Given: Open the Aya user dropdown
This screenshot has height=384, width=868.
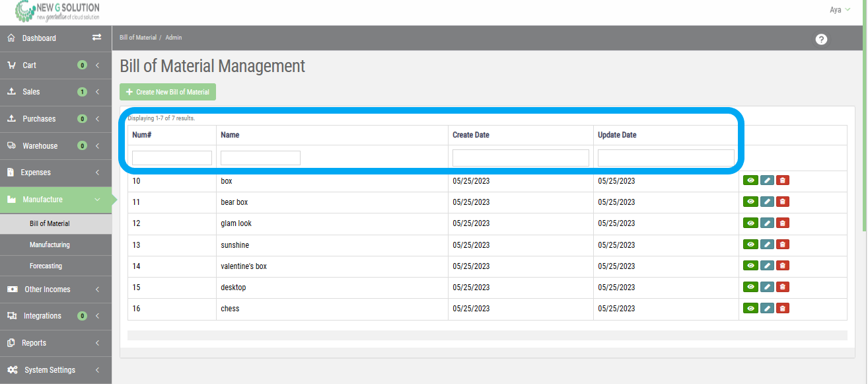Looking at the screenshot, I should point(840,10).
